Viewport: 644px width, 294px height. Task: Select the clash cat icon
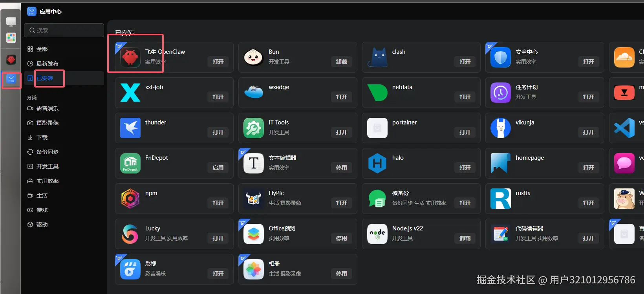click(x=377, y=57)
